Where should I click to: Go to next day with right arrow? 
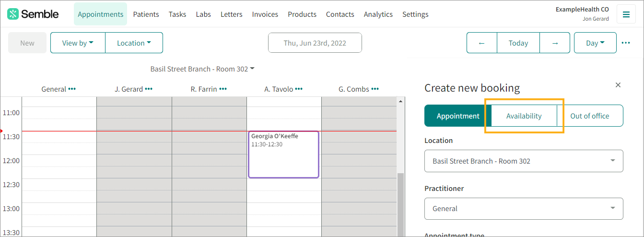(x=555, y=43)
